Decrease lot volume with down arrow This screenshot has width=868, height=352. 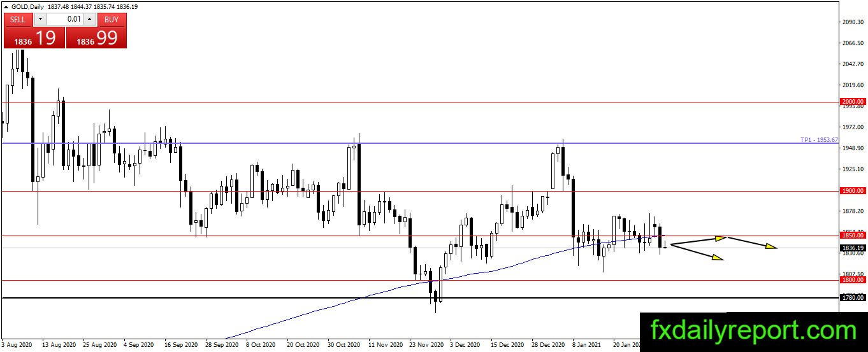(x=40, y=19)
